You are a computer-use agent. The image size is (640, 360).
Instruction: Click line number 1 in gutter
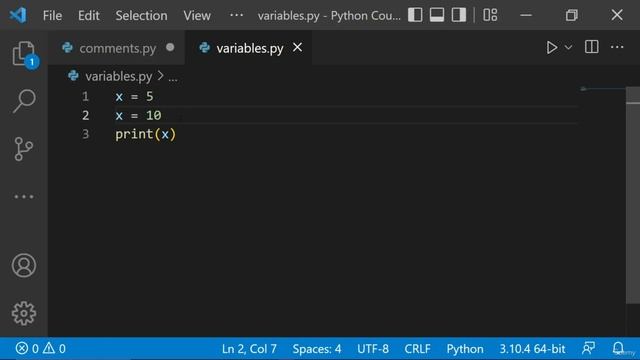click(x=85, y=97)
